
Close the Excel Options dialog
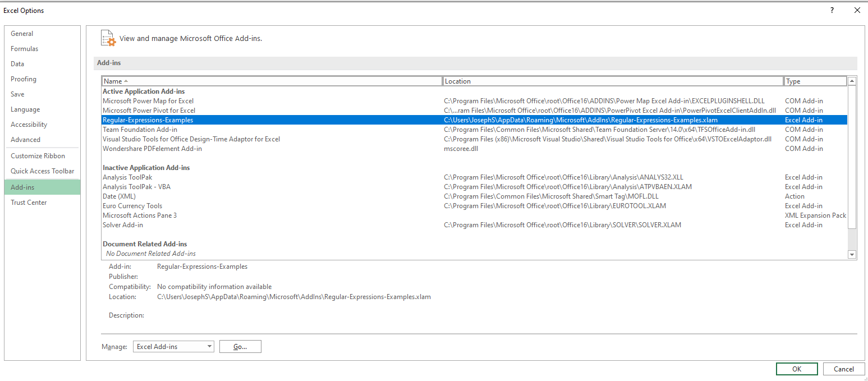tap(857, 10)
